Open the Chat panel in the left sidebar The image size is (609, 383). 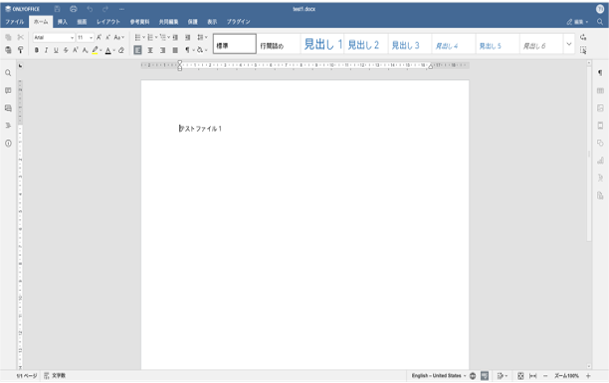pos(8,108)
